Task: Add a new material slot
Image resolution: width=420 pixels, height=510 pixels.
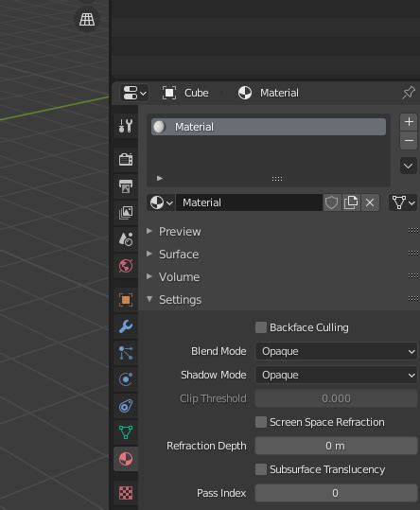Action: [409, 122]
